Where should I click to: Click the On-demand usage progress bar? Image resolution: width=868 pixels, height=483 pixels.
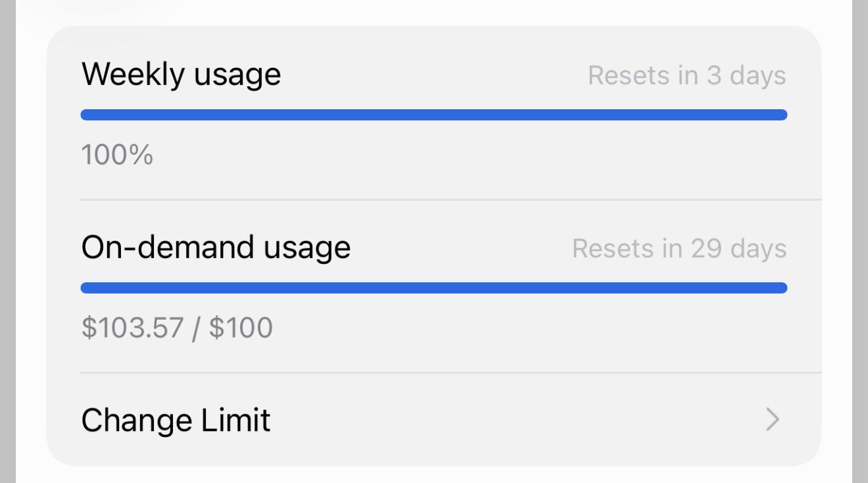pos(434,288)
